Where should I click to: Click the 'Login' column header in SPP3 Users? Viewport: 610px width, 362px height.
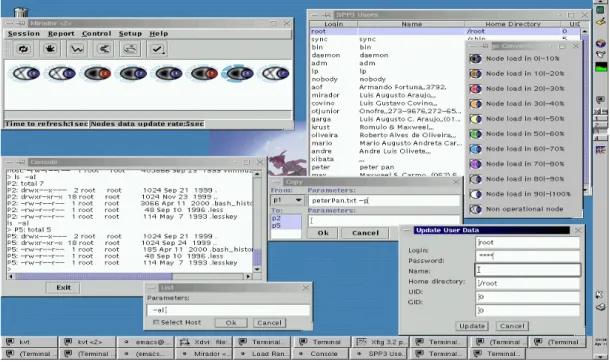(334, 24)
